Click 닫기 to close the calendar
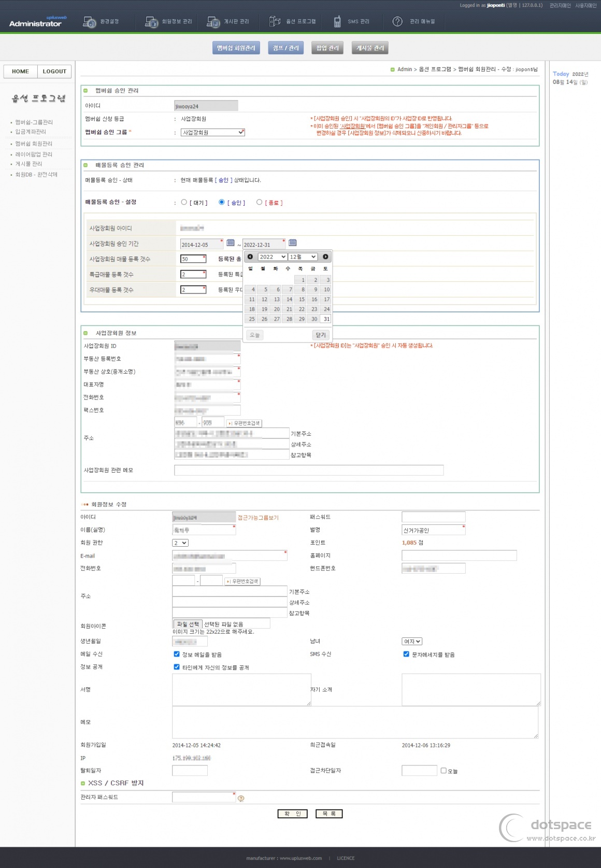Image resolution: width=601 pixels, height=868 pixels. pyautogui.click(x=321, y=335)
